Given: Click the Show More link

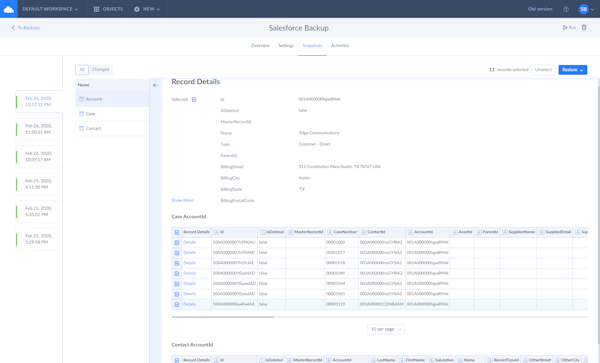Looking at the screenshot, I should click(183, 200).
